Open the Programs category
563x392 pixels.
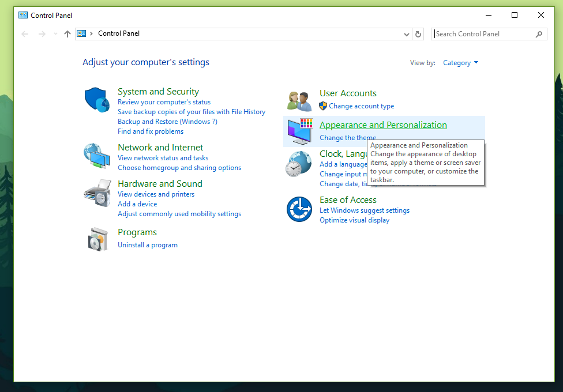pos(137,232)
